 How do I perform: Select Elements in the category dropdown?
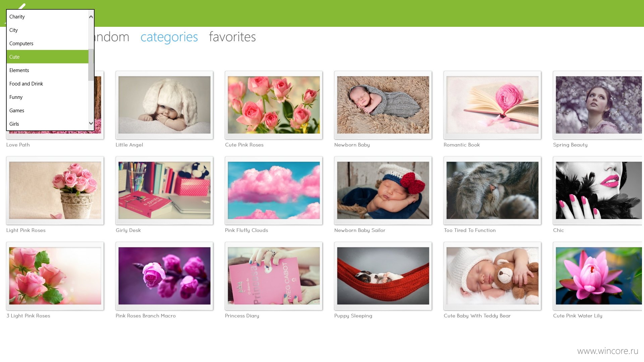coord(47,70)
